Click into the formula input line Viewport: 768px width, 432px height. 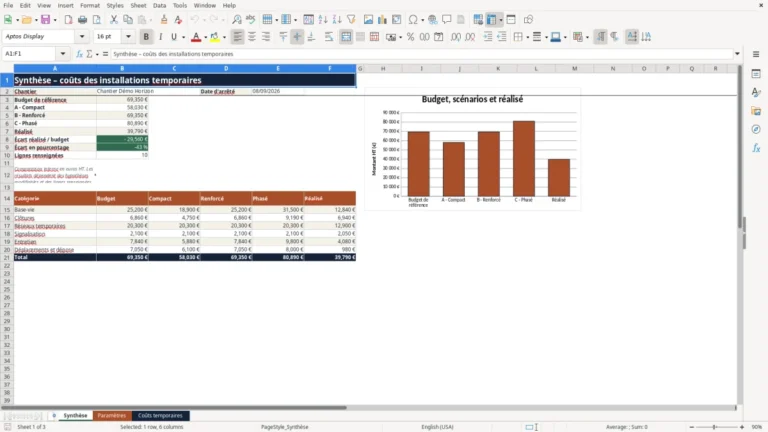pyautogui.click(x=421, y=54)
